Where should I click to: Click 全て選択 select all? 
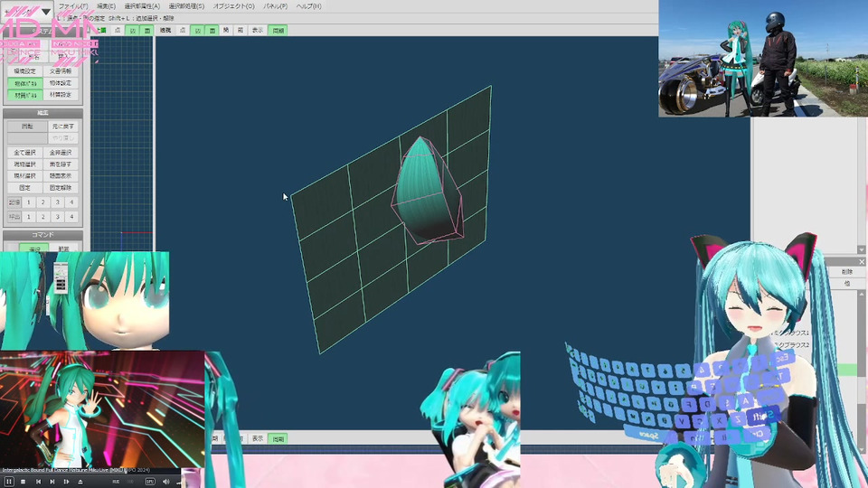(25, 153)
